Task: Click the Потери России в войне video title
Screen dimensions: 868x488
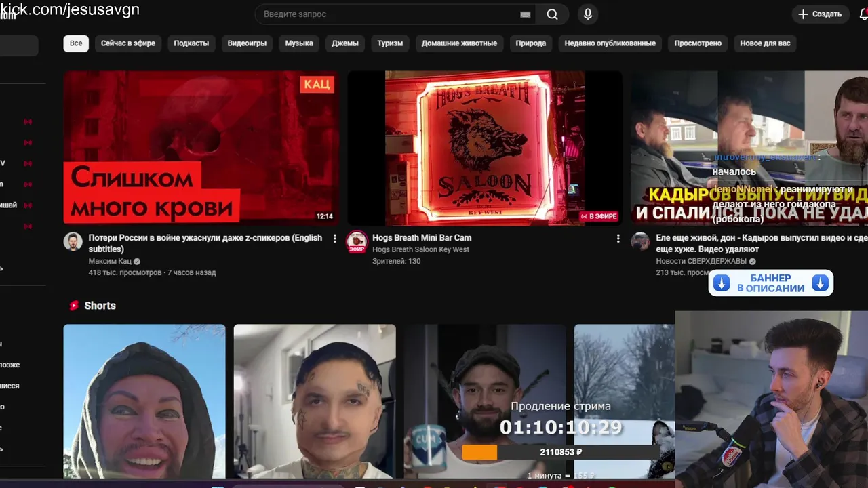Action: 205,243
